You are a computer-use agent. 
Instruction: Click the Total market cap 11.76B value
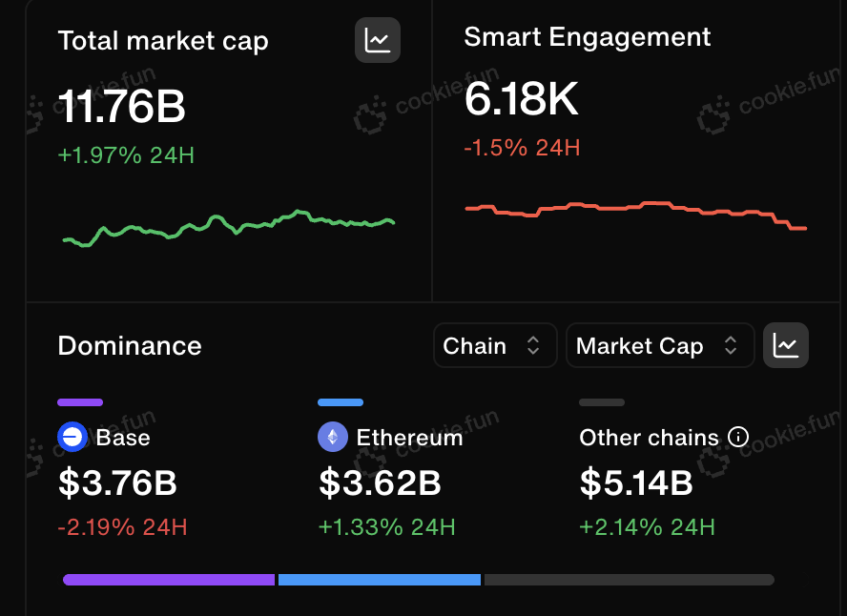pyautogui.click(x=121, y=106)
